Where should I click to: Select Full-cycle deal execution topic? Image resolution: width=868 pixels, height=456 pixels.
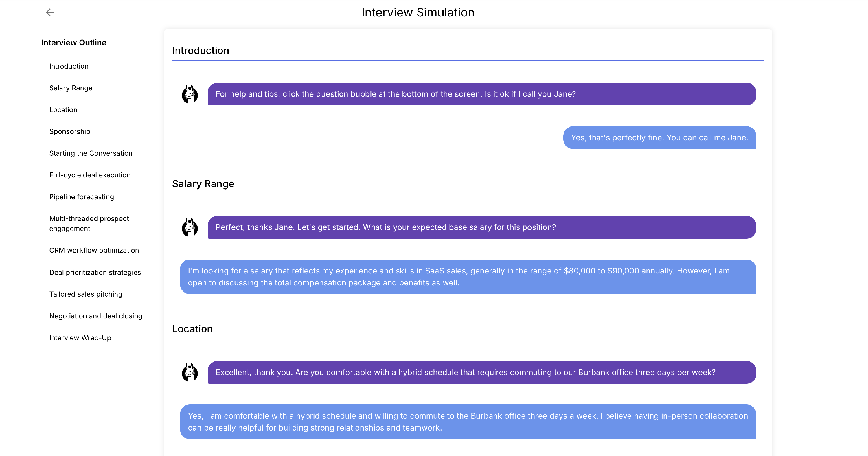pos(90,175)
